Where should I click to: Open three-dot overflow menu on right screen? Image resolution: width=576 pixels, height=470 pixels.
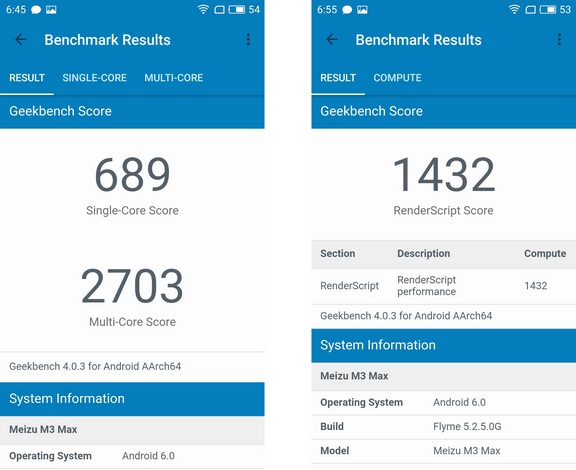pyautogui.click(x=559, y=39)
